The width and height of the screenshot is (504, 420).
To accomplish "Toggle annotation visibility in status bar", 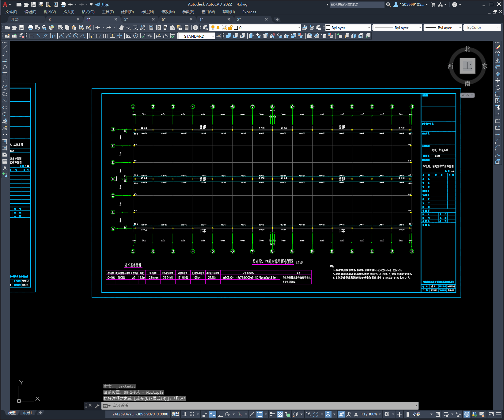I will [x=341, y=414].
